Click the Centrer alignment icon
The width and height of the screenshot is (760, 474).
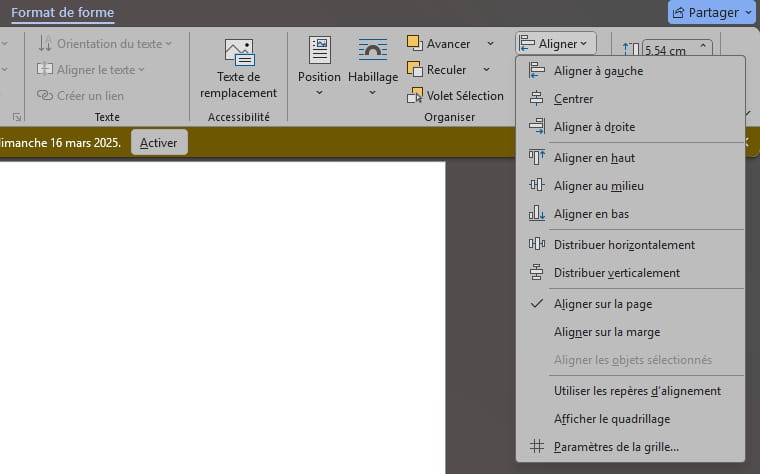click(537, 99)
